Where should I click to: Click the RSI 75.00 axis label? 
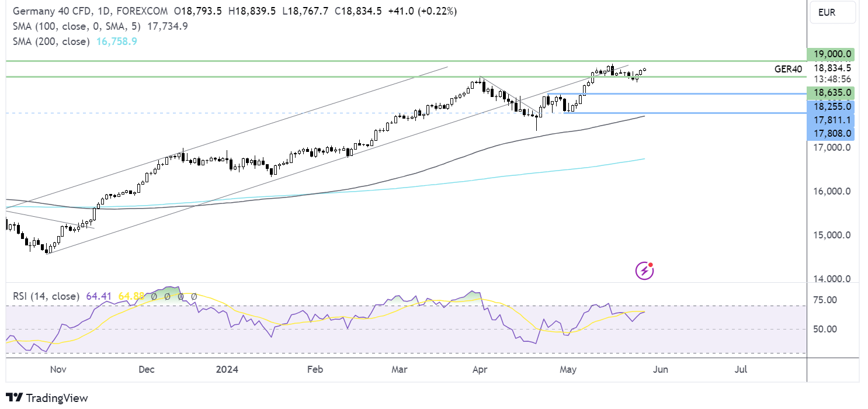(x=825, y=300)
